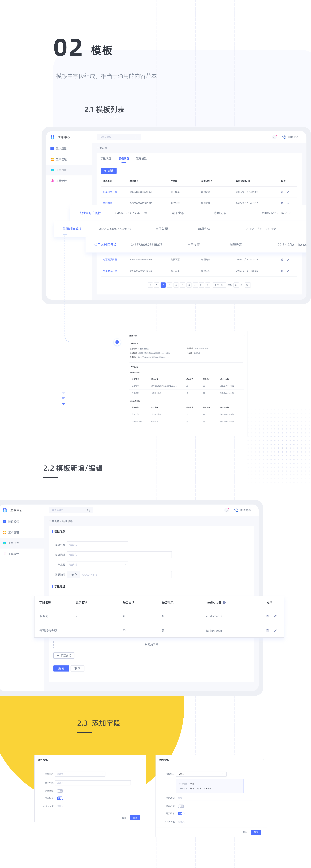Click the 提交 button
The image size is (311, 868).
point(61,669)
